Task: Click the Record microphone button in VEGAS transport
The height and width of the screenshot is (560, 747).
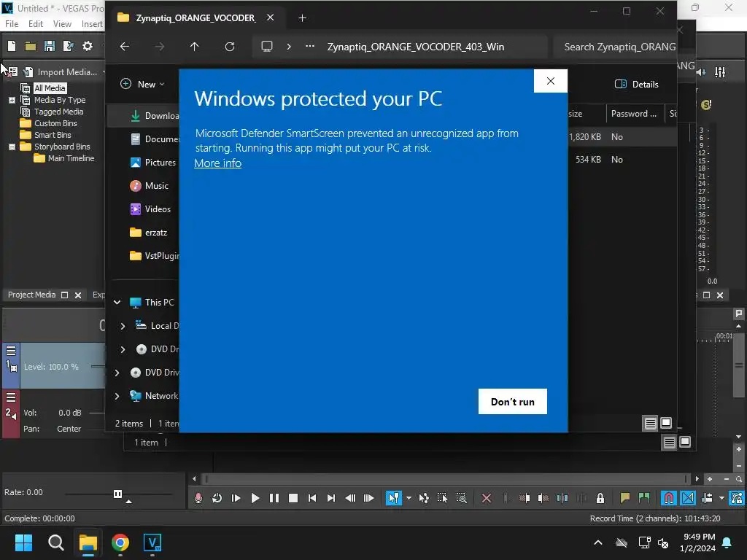Action: point(198,498)
